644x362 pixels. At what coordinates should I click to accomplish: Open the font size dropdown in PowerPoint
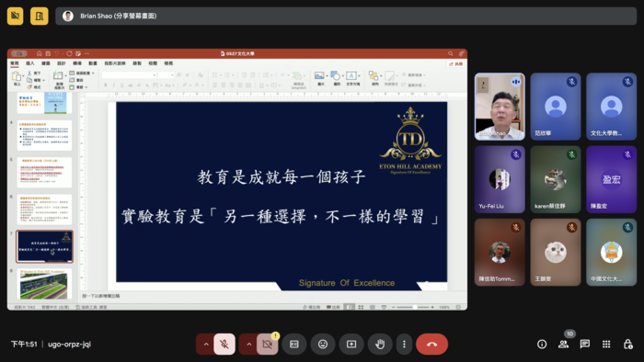click(172, 75)
